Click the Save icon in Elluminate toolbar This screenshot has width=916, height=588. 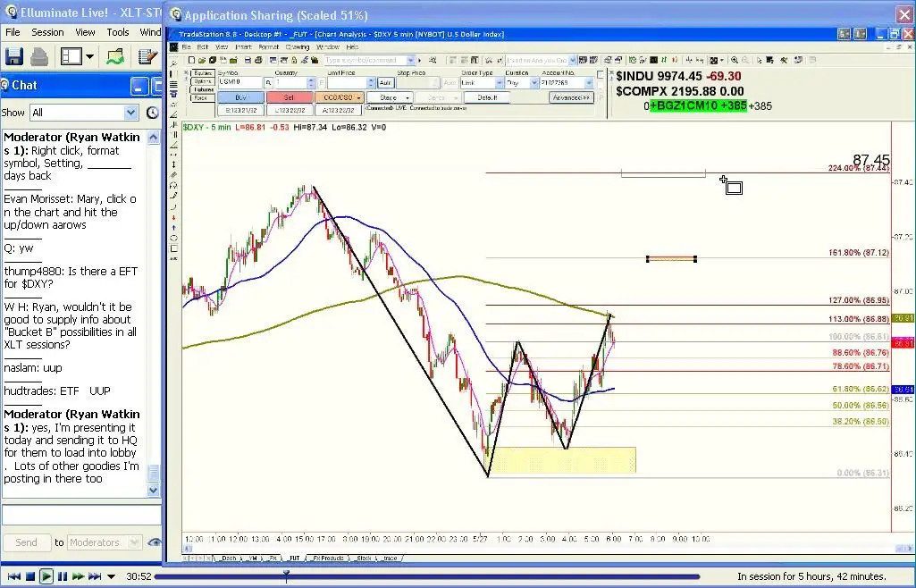(x=14, y=56)
